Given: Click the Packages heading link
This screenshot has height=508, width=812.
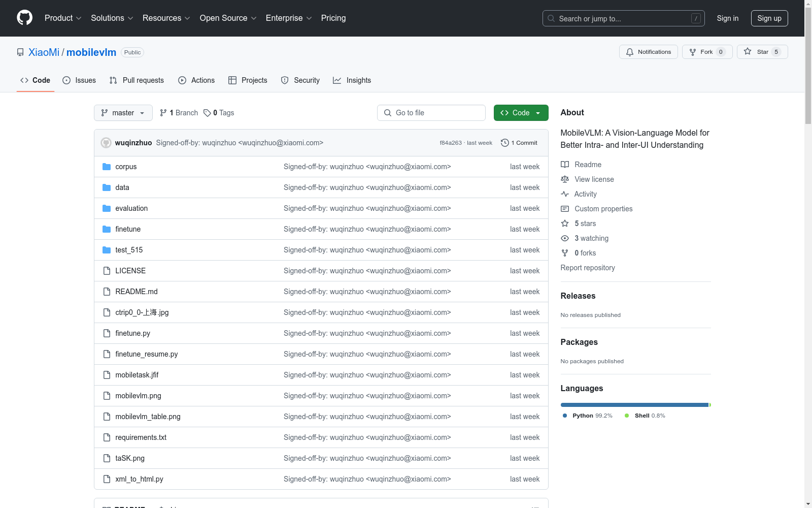Looking at the screenshot, I should pos(579,342).
